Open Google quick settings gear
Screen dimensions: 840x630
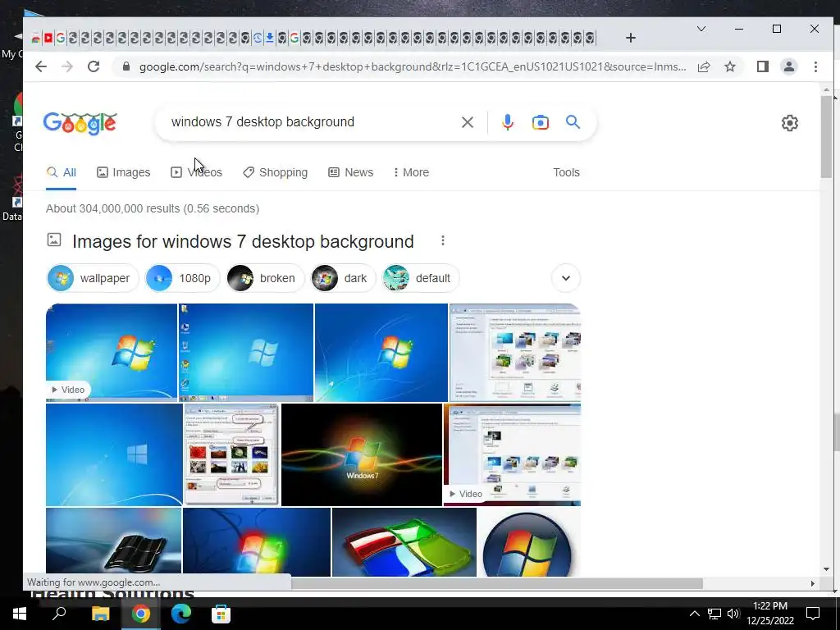coord(790,123)
